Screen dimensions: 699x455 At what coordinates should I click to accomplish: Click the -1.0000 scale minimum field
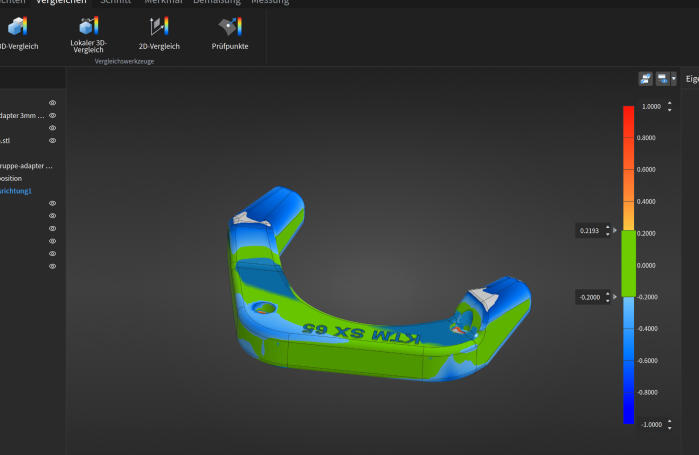click(x=651, y=425)
